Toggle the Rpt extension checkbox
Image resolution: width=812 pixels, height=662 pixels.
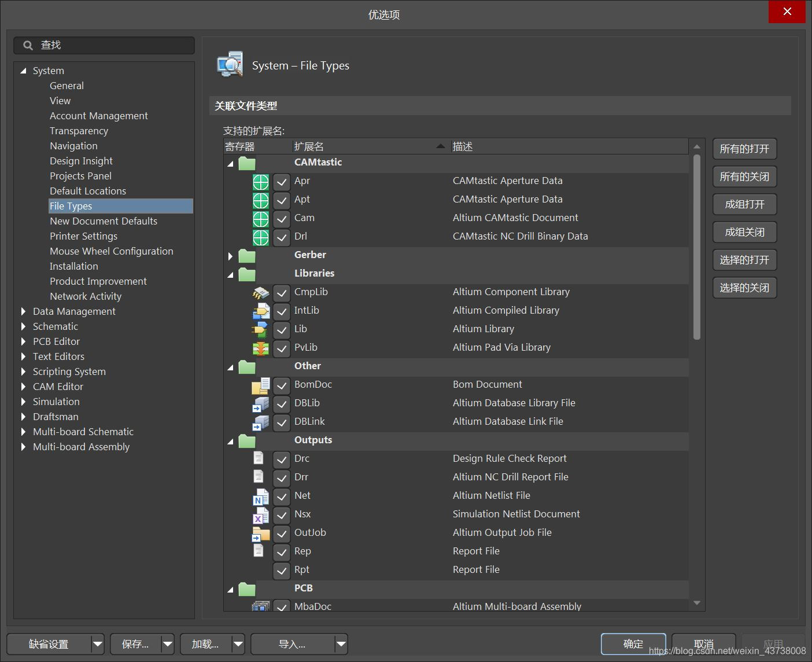282,571
